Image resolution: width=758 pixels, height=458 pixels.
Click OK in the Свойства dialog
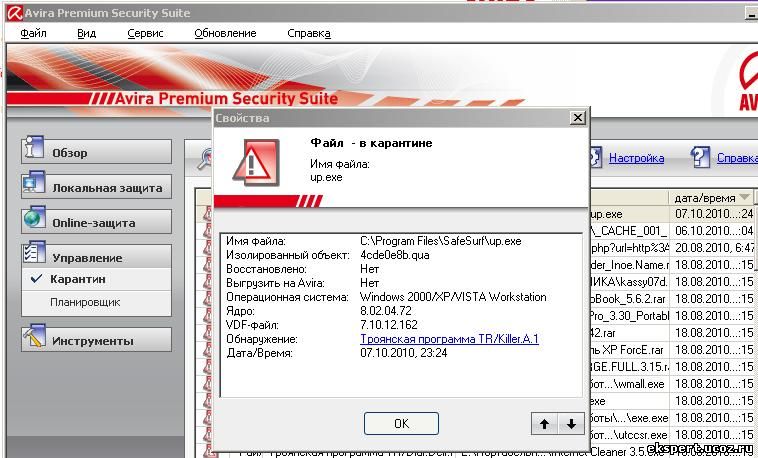pyautogui.click(x=401, y=423)
